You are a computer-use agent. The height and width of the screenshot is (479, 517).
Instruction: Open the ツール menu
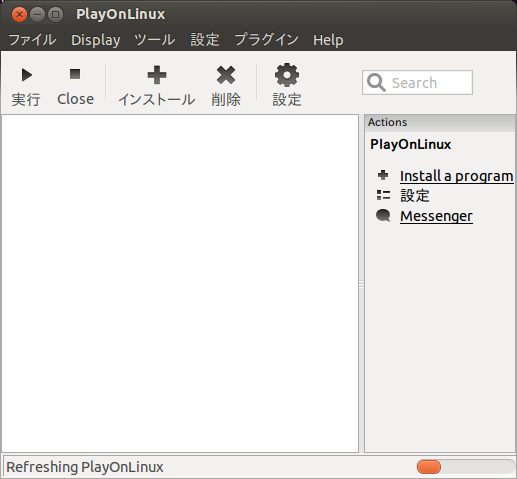(155, 40)
